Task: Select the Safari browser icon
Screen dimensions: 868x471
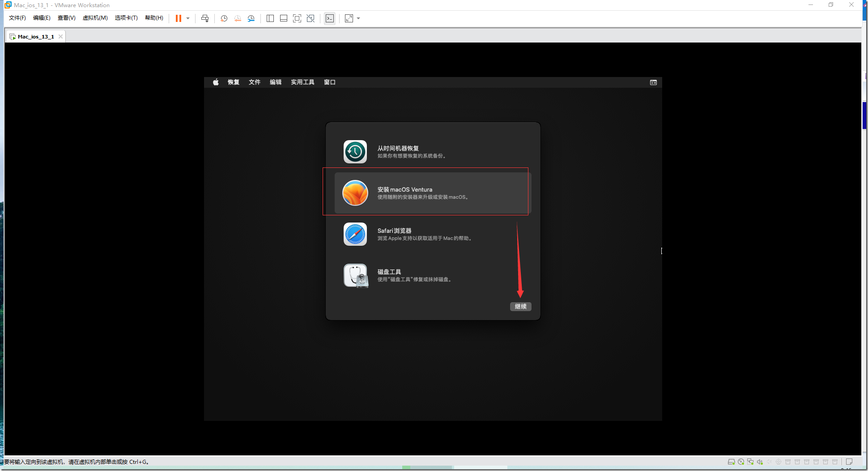Action: (x=355, y=234)
